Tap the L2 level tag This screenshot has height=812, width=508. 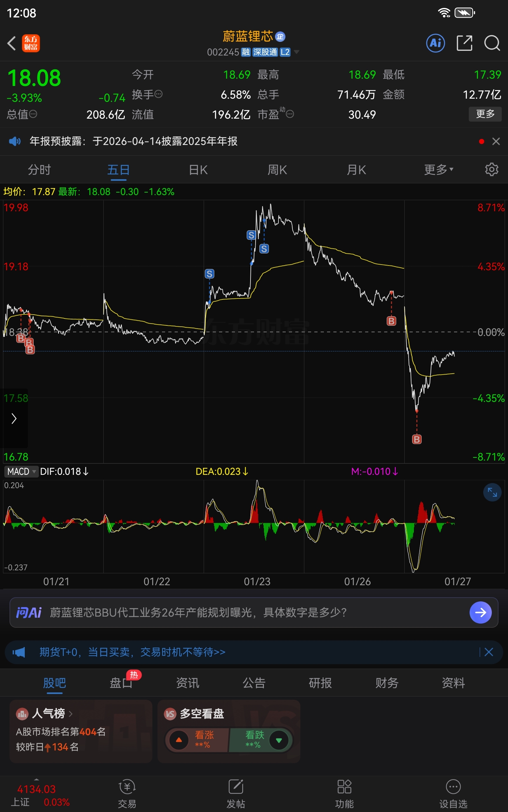coord(285,52)
